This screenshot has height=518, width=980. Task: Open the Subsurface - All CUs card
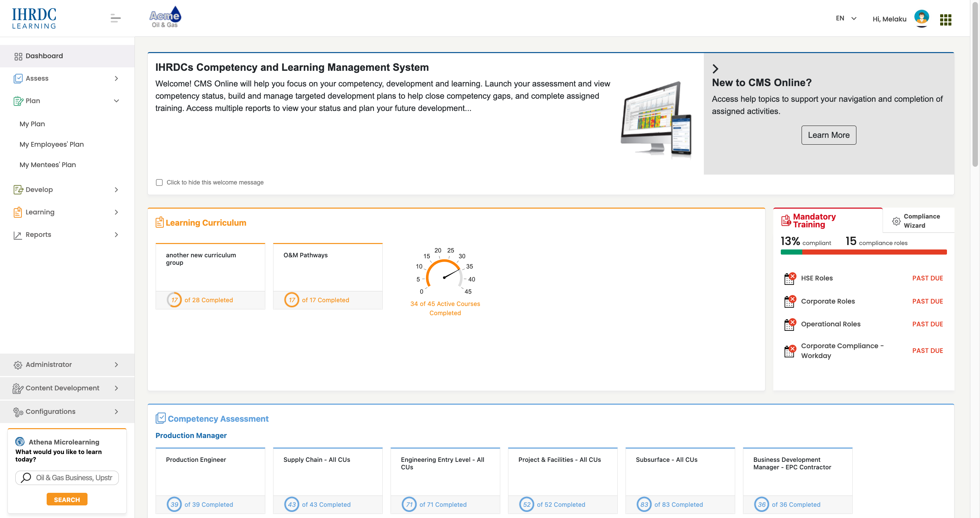tap(680, 481)
